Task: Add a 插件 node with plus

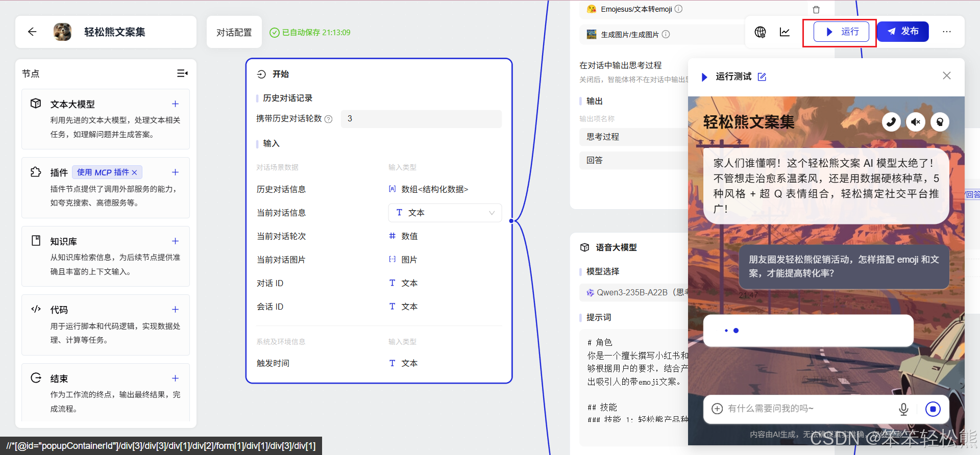Action: point(175,172)
